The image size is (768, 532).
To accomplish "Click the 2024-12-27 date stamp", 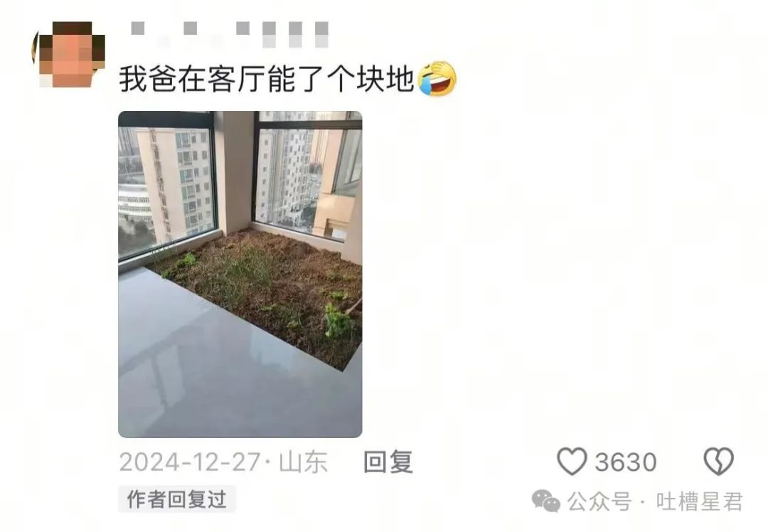I will [x=190, y=462].
